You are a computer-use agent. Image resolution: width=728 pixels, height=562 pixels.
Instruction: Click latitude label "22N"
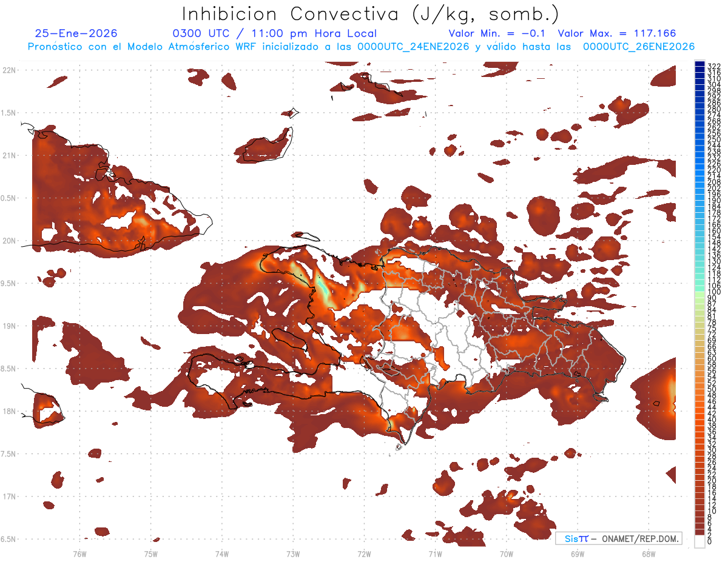(9, 70)
